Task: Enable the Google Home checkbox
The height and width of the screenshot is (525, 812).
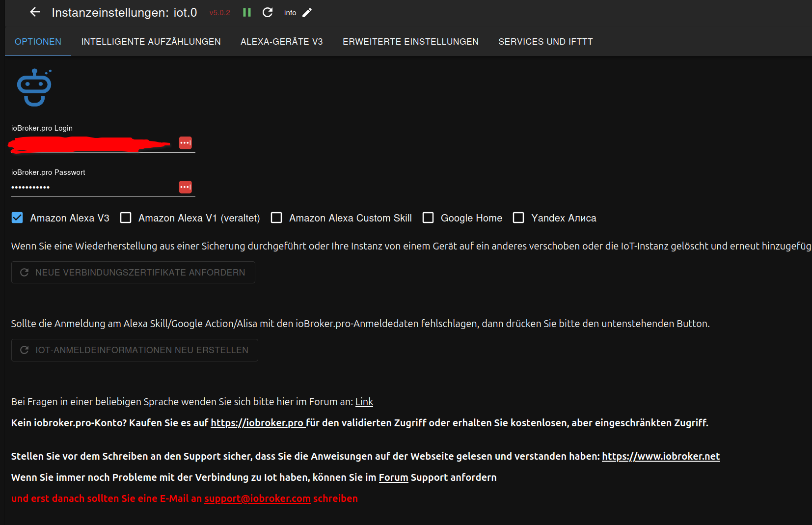Action: (428, 218)
